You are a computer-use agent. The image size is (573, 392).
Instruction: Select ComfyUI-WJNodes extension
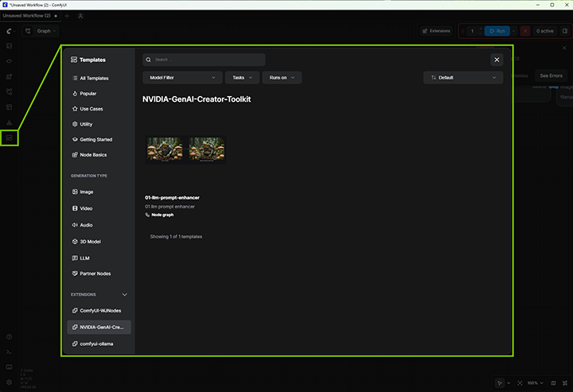pos(99,311)
